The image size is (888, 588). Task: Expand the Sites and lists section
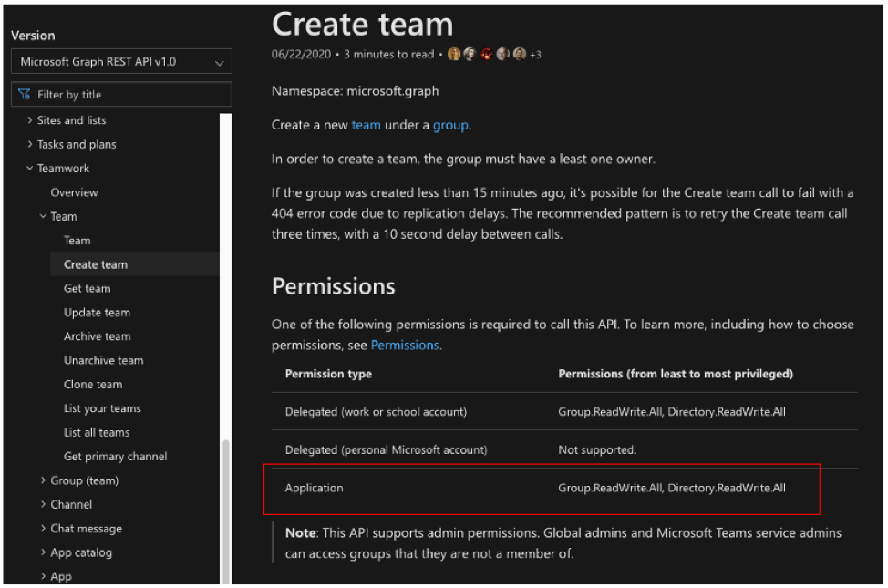[29, 120]
